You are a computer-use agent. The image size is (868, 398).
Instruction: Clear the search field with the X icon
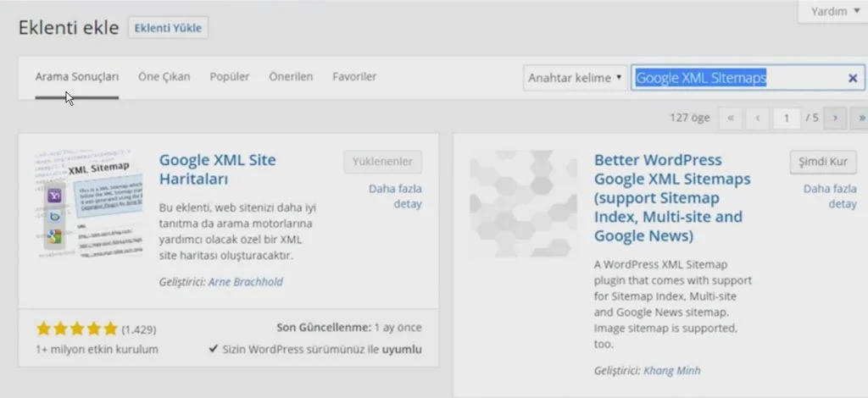coord(852,78)
